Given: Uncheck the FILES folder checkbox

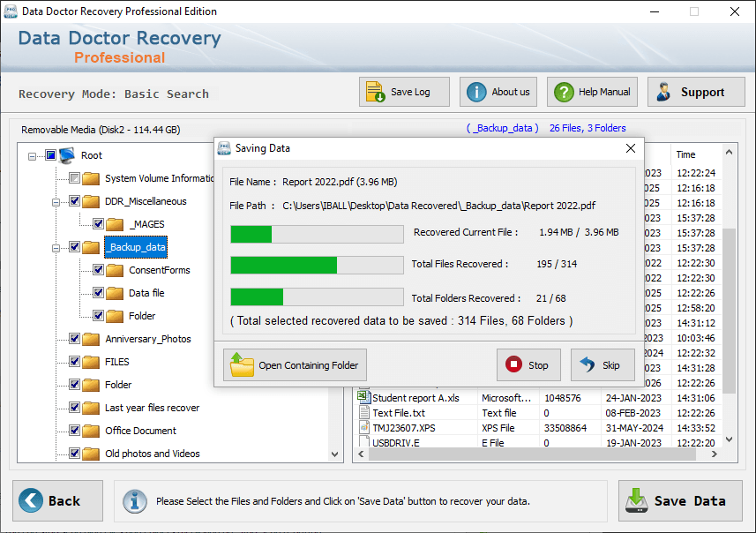Looking at the screenshot, I should (x=74, y=361).
